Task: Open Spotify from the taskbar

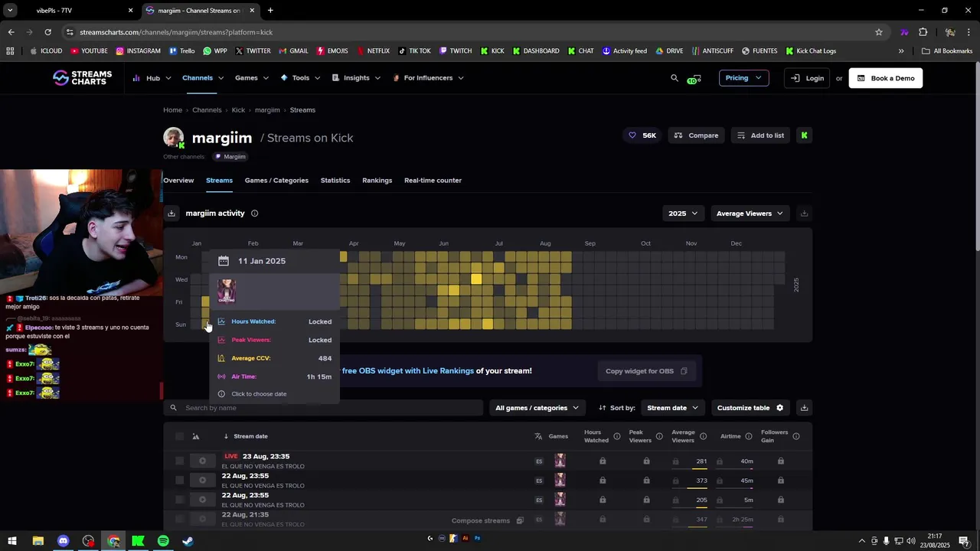Action: click(x=163, y=541)
